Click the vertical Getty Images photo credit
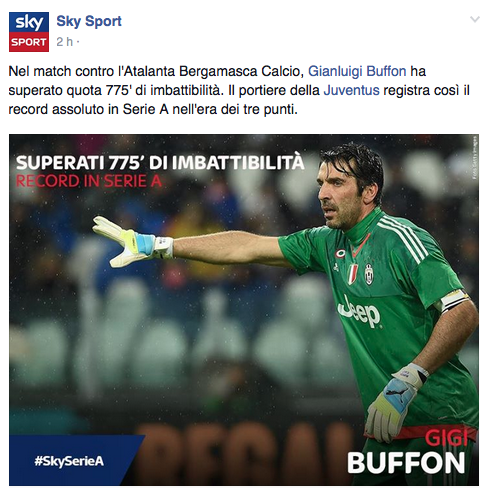The width and height of the screenshot is (484, 493). pos(475,158)
